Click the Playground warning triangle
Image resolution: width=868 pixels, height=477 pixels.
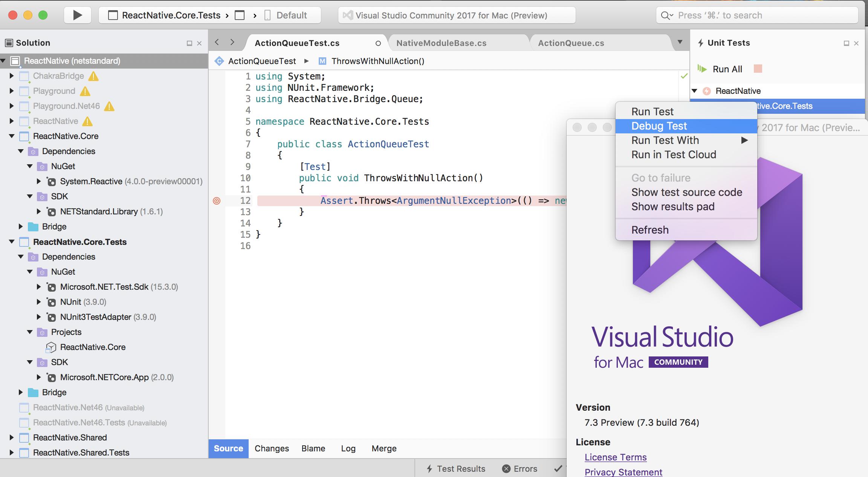pyautogui.click(x=85, y=92)
